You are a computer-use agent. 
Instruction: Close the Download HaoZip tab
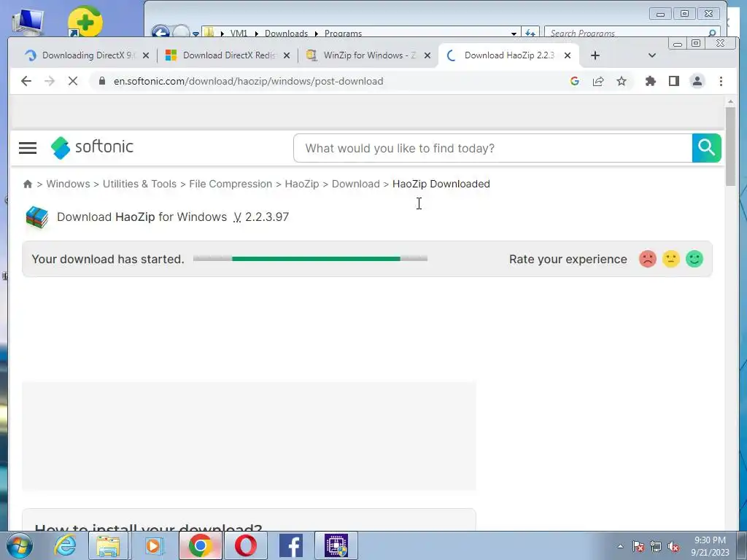568,55
